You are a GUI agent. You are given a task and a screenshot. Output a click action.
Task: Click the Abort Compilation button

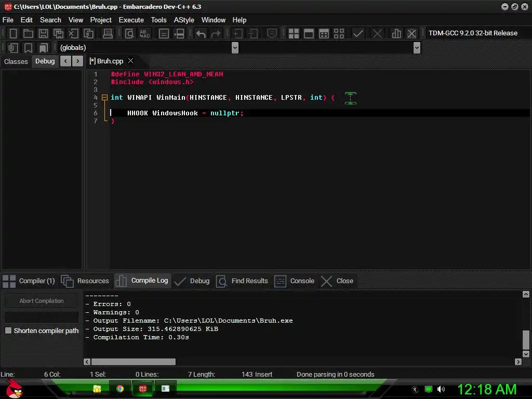tap(42, 301)
